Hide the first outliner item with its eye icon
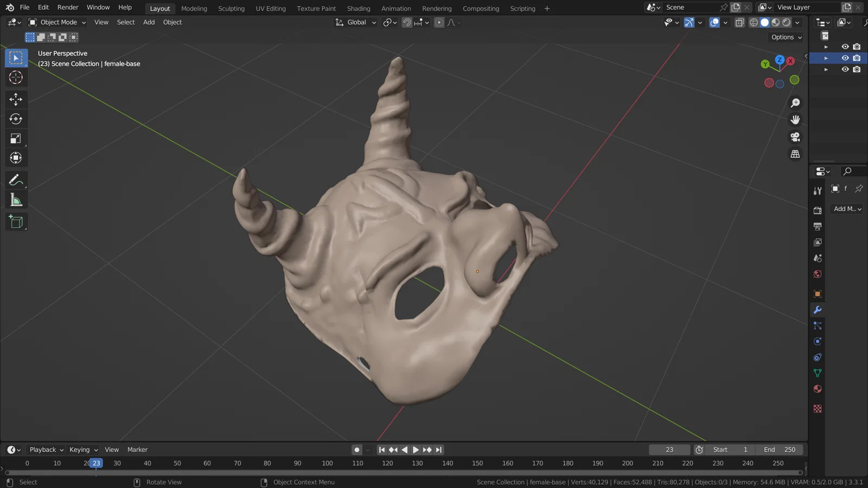This screenshot has height=488, width=868. pyautogui.click(x=845, y=47)
